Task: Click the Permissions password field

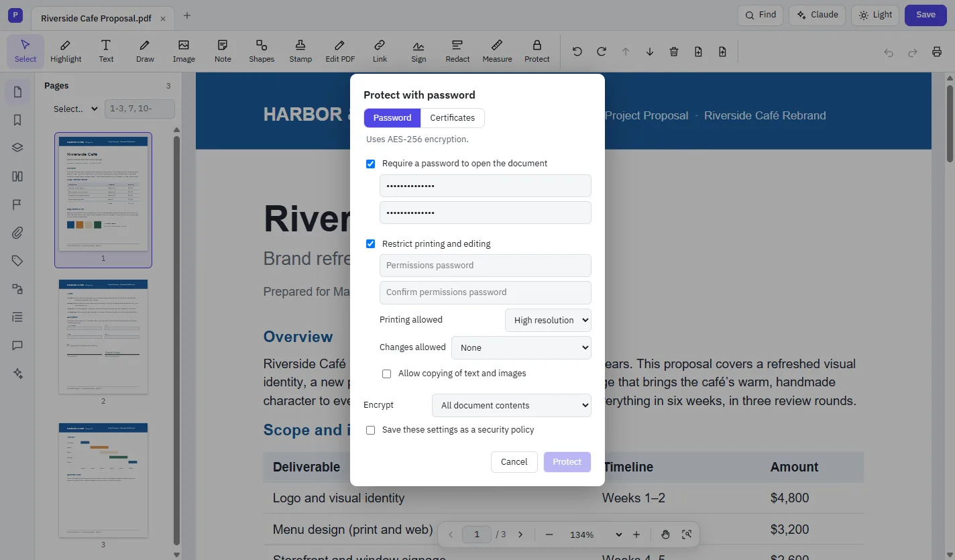Action: 486,266
